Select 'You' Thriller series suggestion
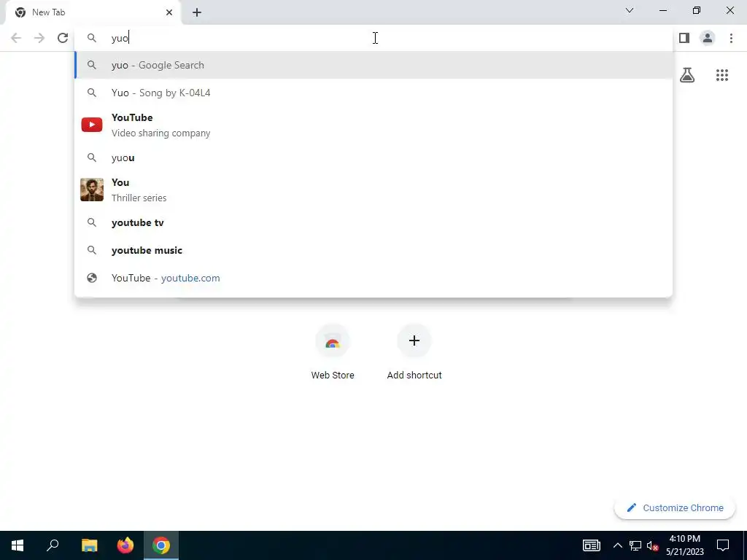 [373, 190]
